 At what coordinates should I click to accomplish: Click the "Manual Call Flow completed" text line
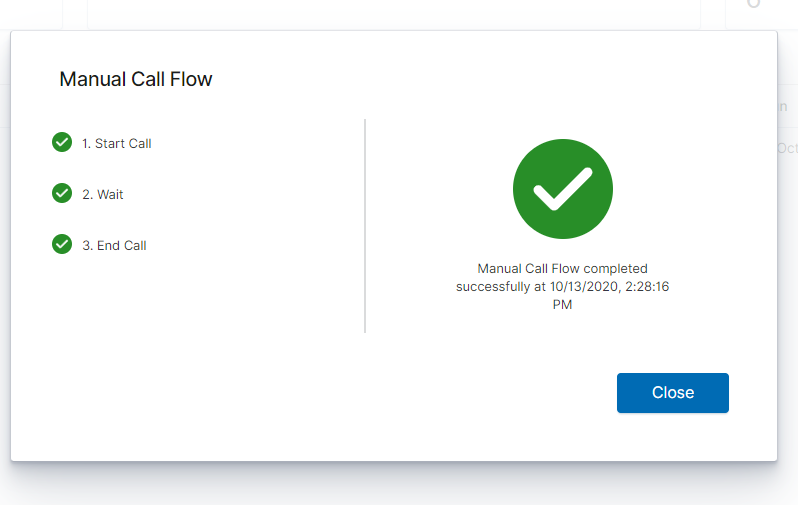click(x=562, y=268)
